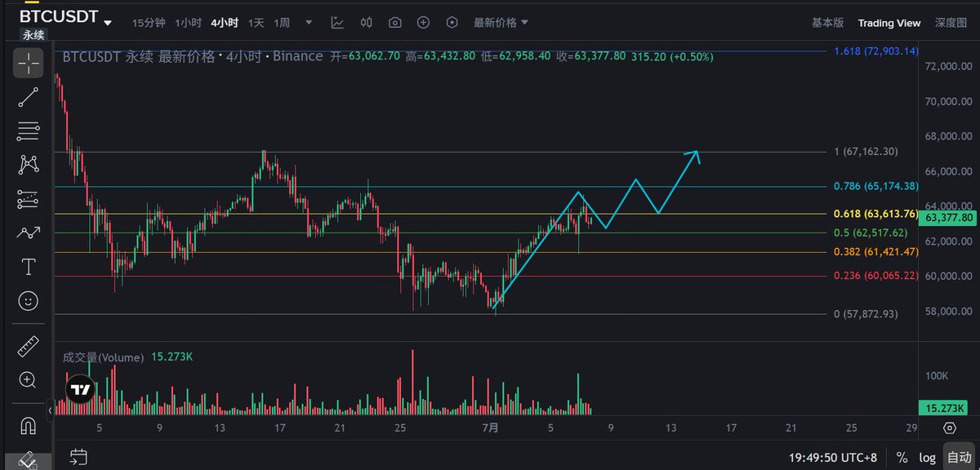Switch to the 深度图 depth tab

pyautogui.click(x=951, y=23)
